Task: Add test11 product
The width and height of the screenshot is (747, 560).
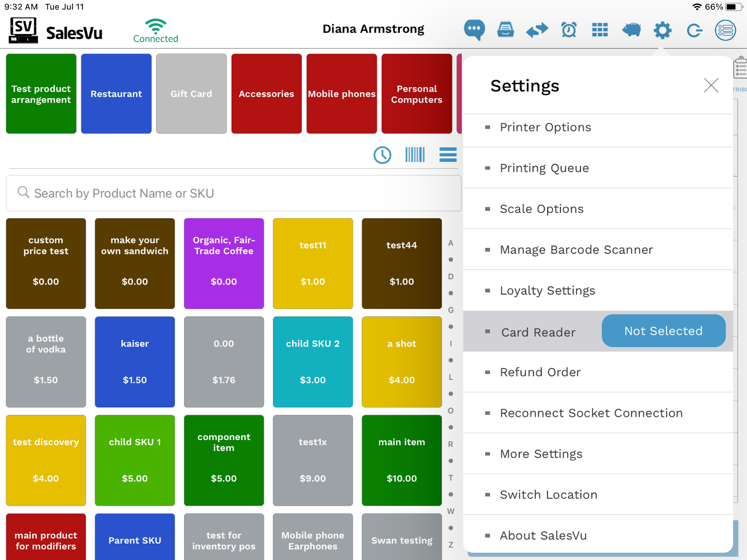Action: pos(313,263)
